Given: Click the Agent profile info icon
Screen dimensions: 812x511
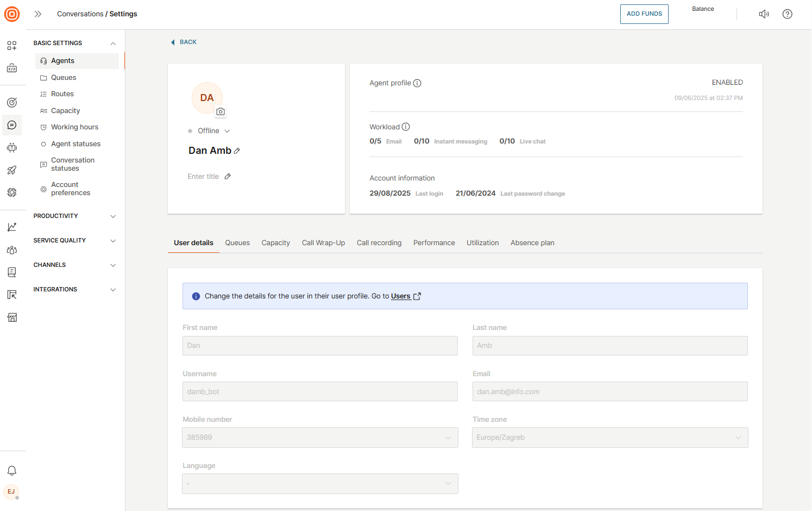Looking at the screenshot, I should tap(417, 83).
